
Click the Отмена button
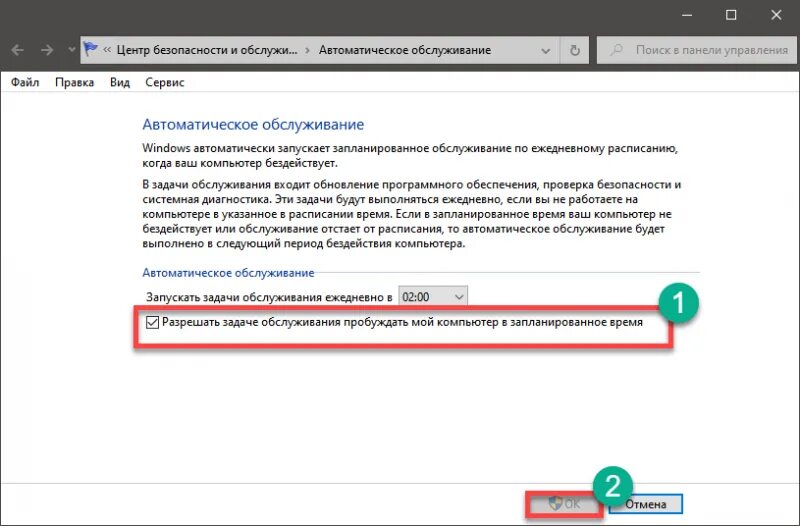[645, 504]
